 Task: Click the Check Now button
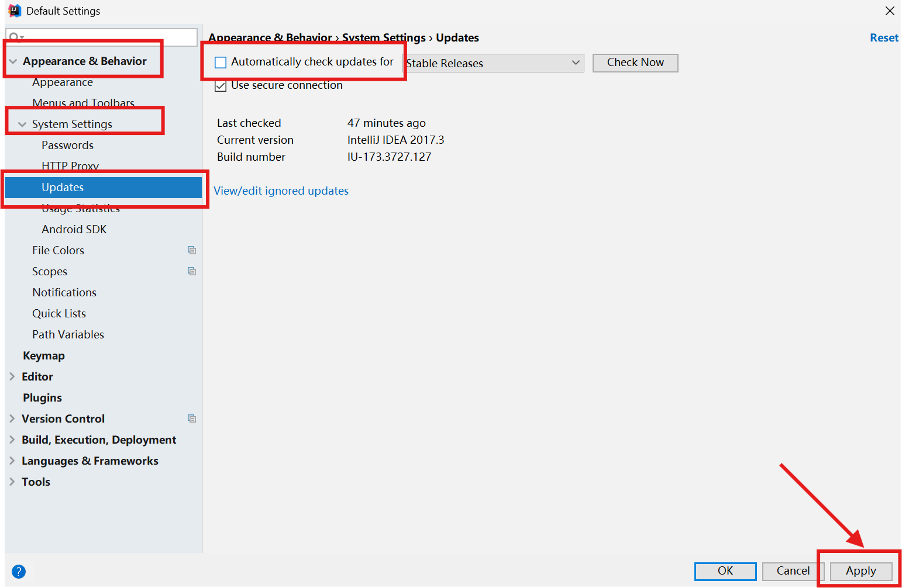coord(635,63)
